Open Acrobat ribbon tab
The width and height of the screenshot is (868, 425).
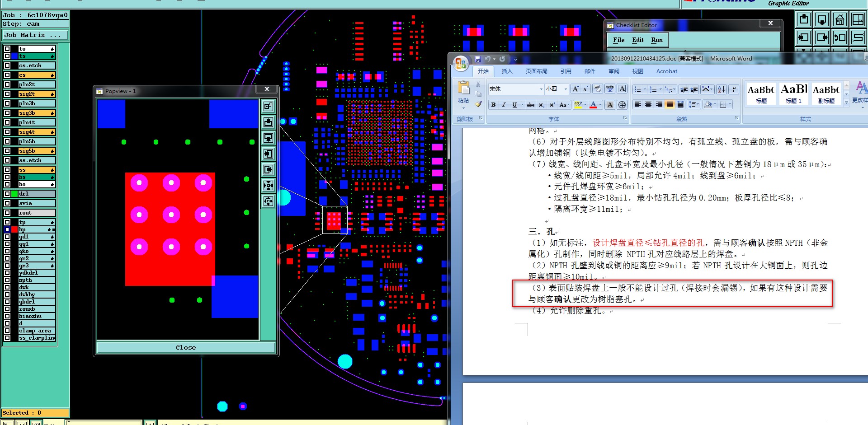[667, 71]
